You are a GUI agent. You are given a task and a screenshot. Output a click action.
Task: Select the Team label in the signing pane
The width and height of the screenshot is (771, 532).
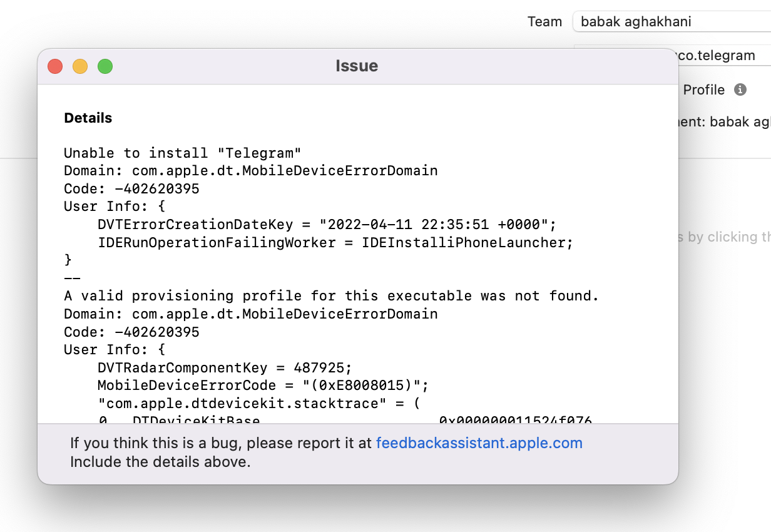pos(544,21)
